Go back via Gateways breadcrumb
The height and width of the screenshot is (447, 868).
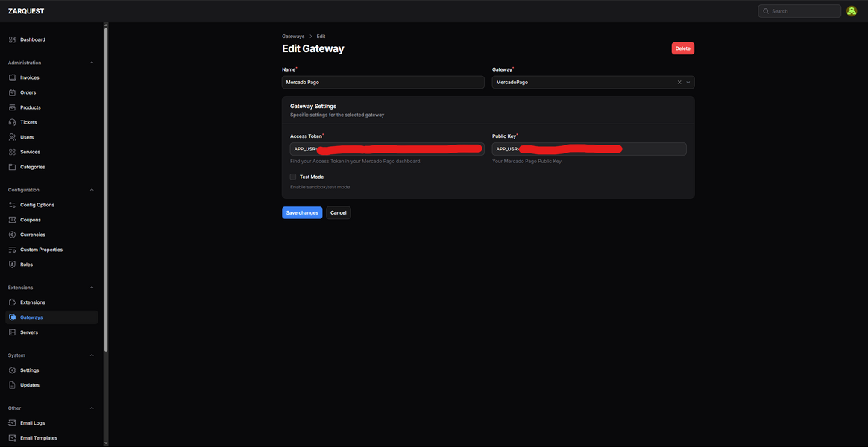click(293, 37)
